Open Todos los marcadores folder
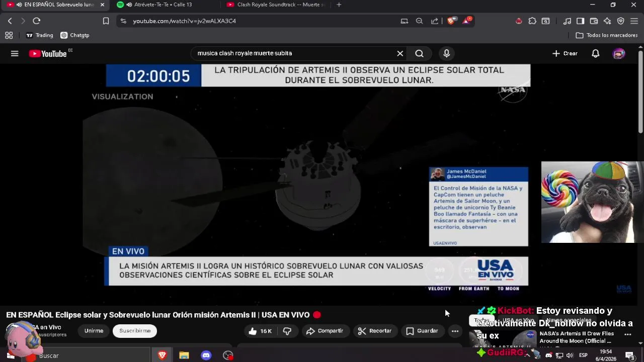This screenshot has height=362, width=644. tap(606, 35)
